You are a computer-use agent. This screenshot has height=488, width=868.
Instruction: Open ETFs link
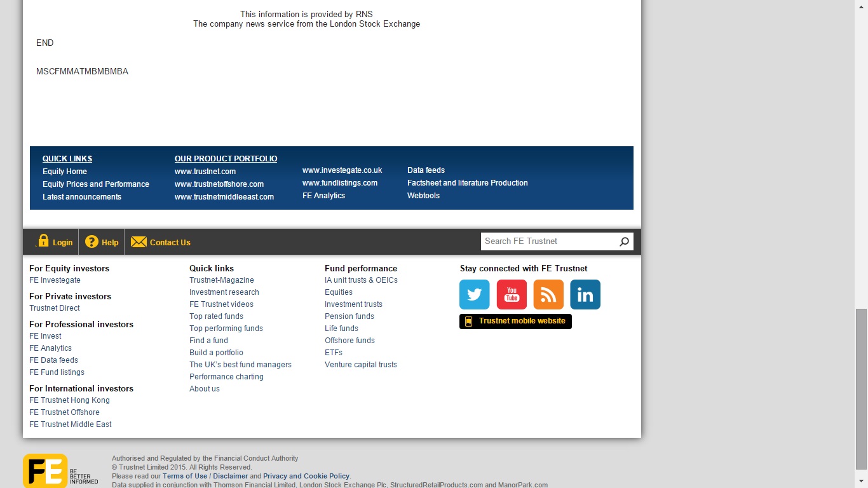(334, 353)
